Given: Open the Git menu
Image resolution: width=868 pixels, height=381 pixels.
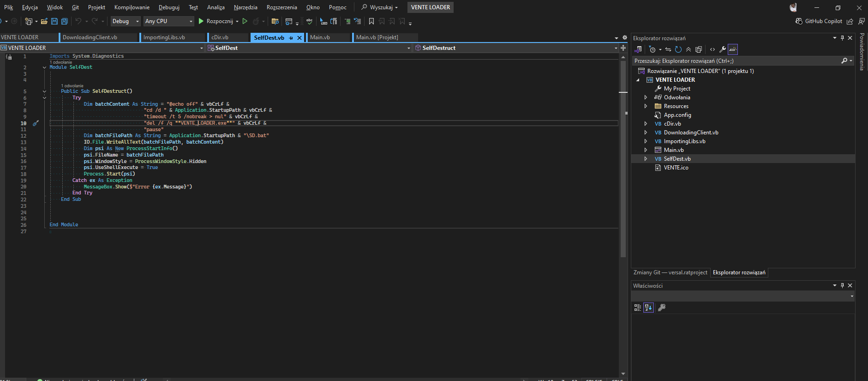Looking at the screenshot, I should [x=75, y=7].
